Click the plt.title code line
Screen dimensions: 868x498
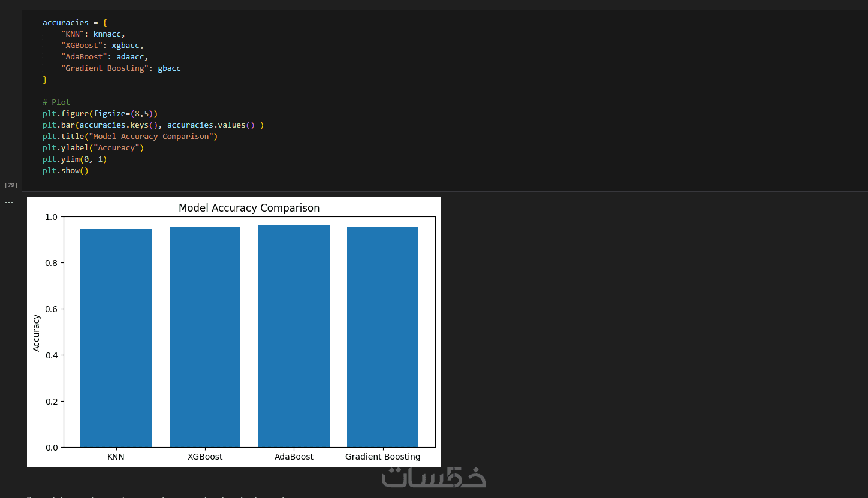(130, 137)
